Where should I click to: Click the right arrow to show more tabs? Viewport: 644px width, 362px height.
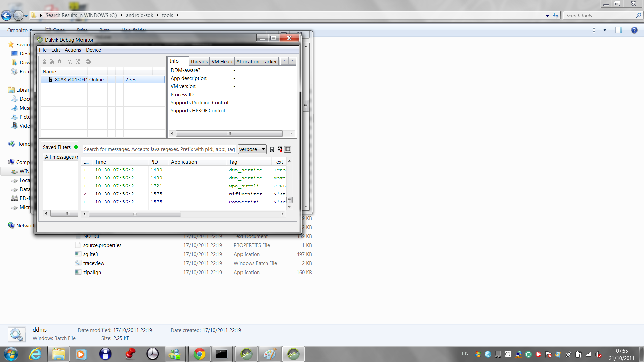292,61
